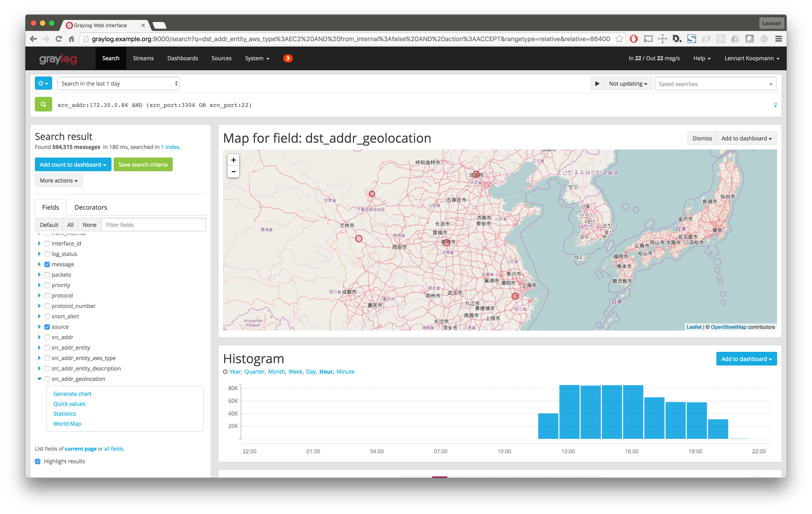Screen dimensions: 812x514
Task: Click the map marker near Zhengzhou
Action: [446, 242]
